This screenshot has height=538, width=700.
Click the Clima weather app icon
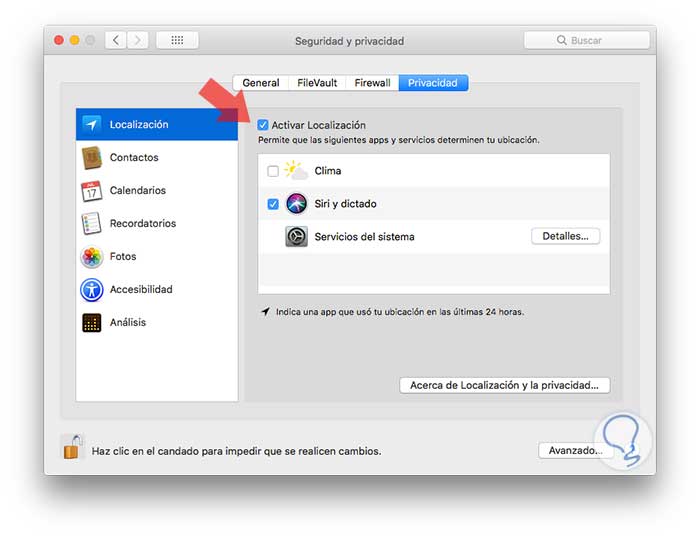[296, 171]
